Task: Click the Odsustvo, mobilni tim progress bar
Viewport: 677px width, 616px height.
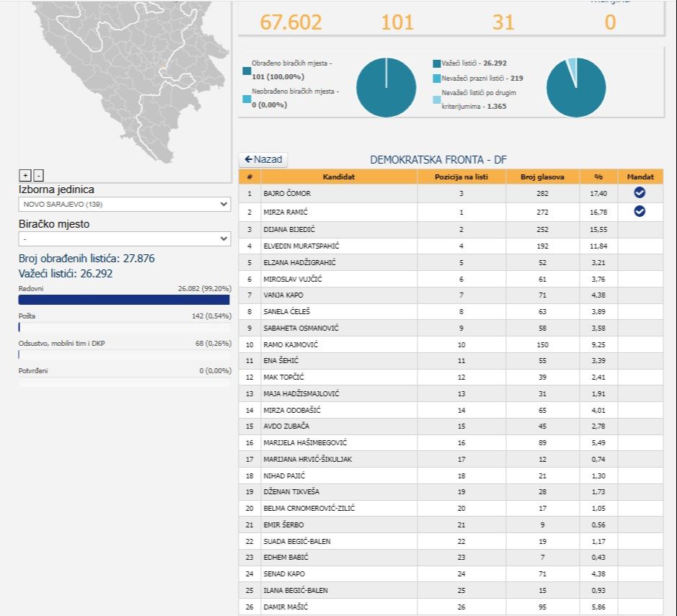Action: 124,354
